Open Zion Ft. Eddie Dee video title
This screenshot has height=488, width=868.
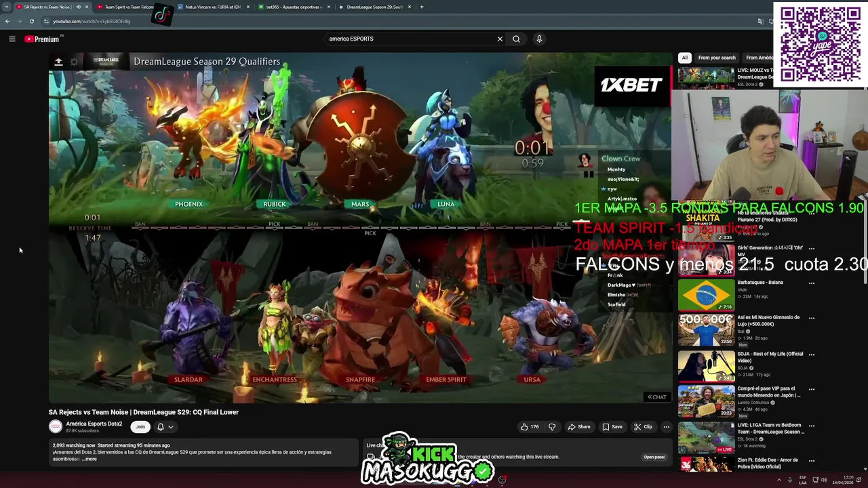[768, 464]
